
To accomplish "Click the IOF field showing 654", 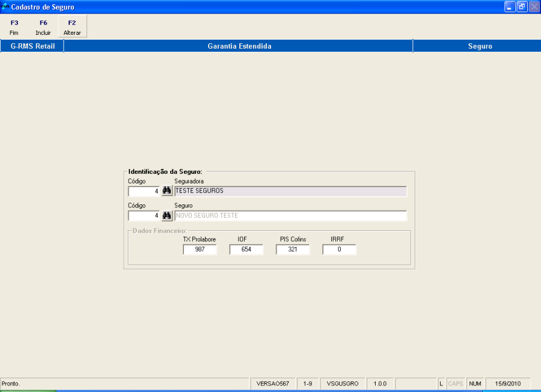I will [x=246, y=249].
